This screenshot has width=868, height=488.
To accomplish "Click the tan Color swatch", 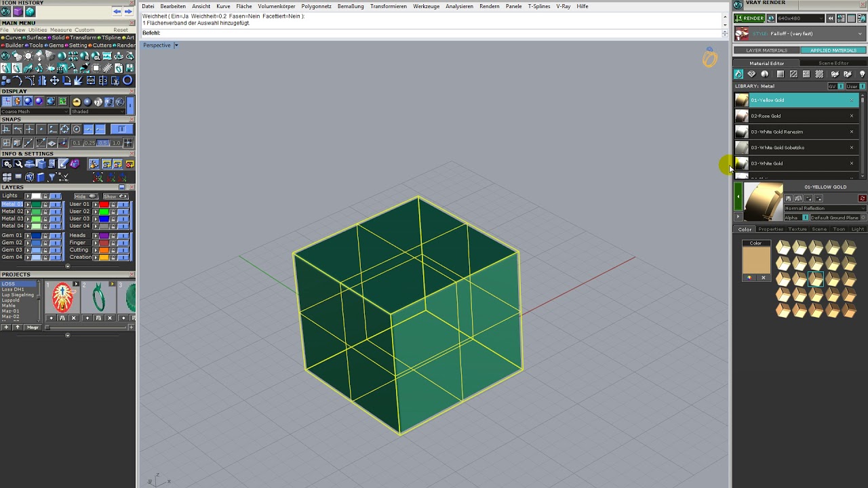I will tap(756, 260).
